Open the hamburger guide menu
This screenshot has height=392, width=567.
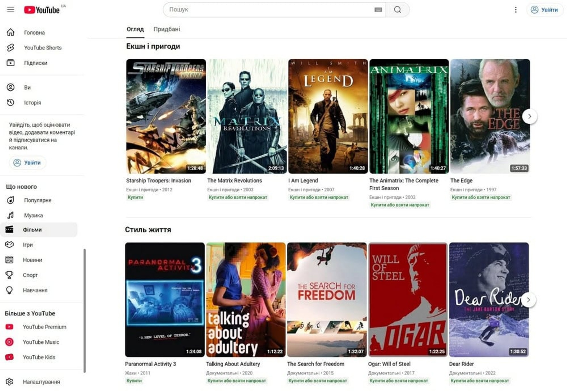coord(11,9)
